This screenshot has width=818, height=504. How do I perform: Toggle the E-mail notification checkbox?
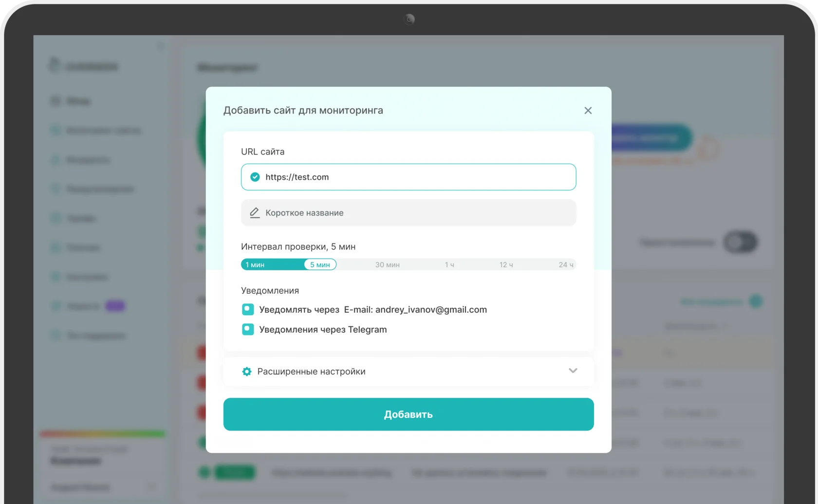point(248,310)
